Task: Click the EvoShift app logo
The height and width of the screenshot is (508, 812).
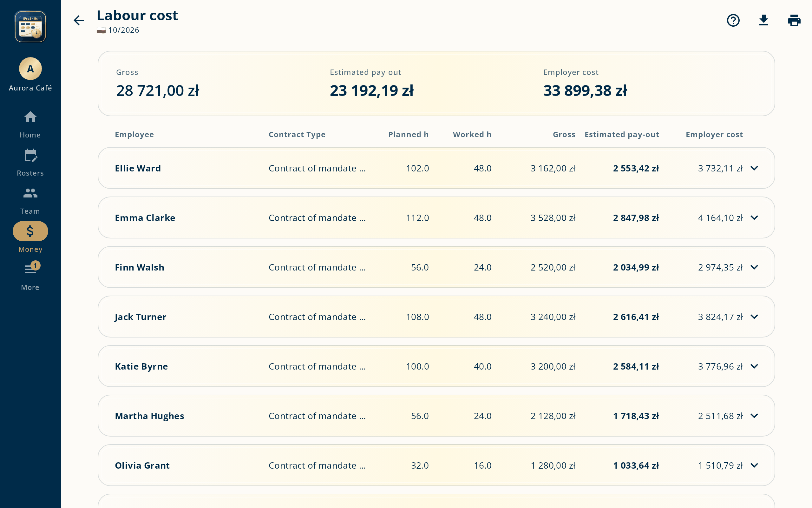Action: click(x=30, y=27)
